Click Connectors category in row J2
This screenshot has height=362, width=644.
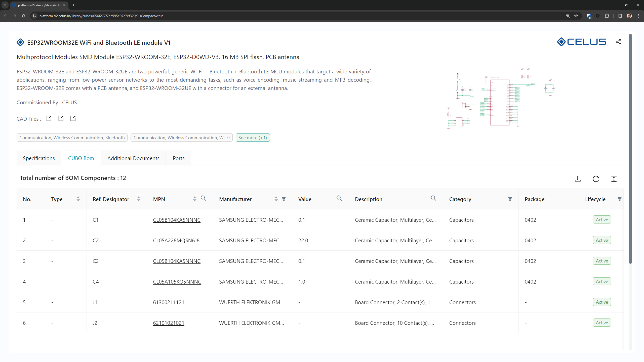pyautogui.click(x=462, y=323)
